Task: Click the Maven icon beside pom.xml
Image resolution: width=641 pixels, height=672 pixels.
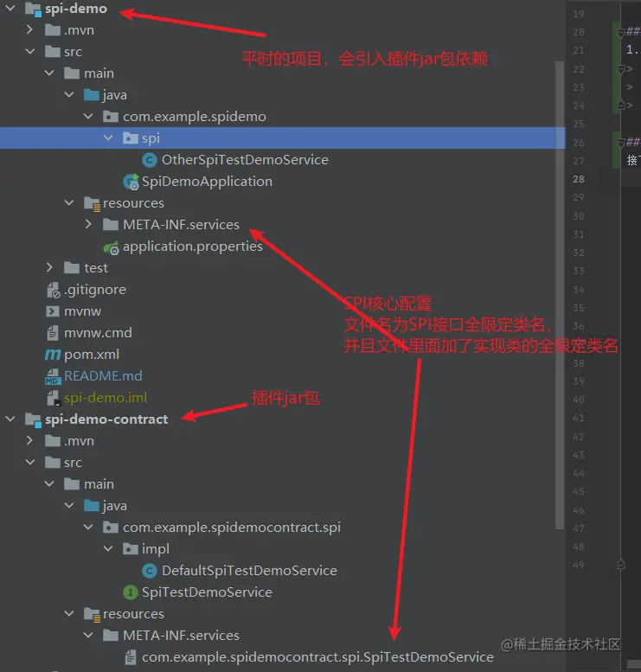Action: tap(53, 355)
